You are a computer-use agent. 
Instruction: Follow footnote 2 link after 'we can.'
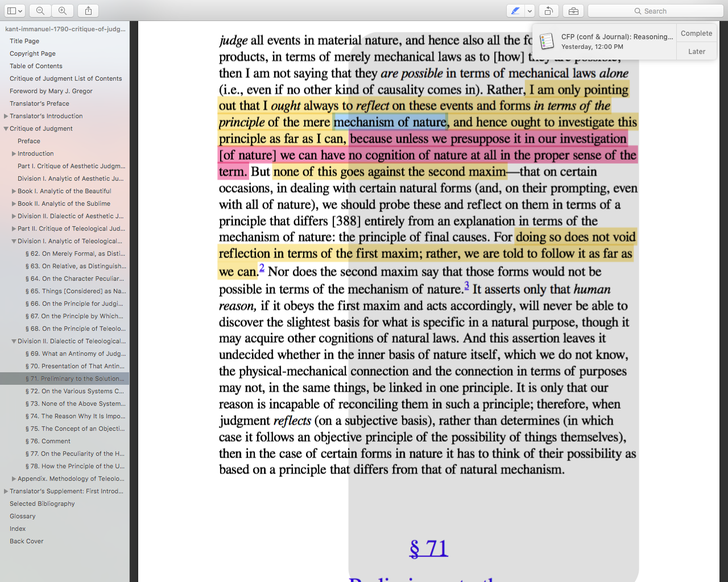(262, 268)
